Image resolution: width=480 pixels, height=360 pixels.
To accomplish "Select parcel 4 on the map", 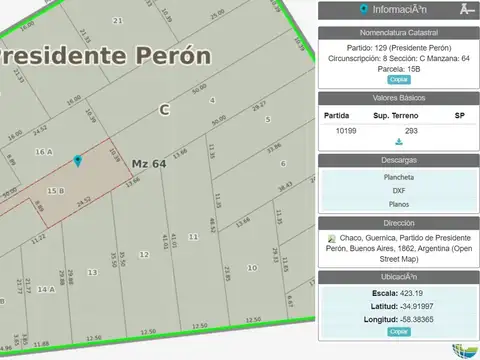I will coord(212,100).
